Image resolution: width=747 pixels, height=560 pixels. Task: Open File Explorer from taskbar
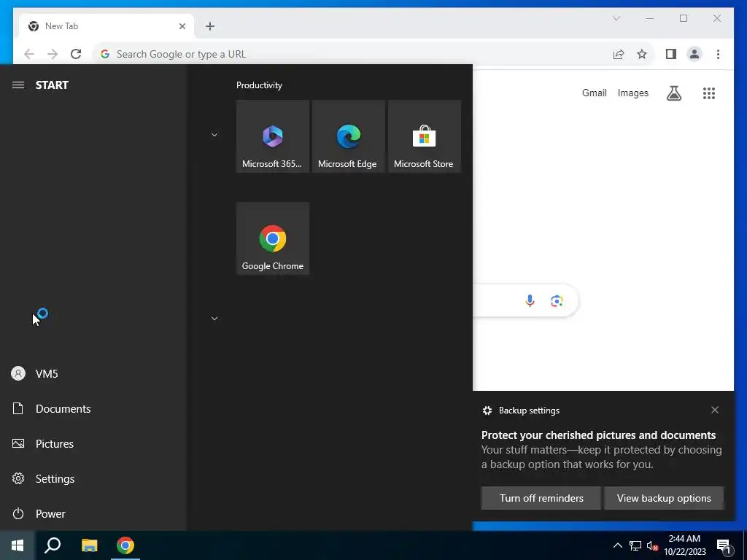pyautogui.click(x=89, y=545)
